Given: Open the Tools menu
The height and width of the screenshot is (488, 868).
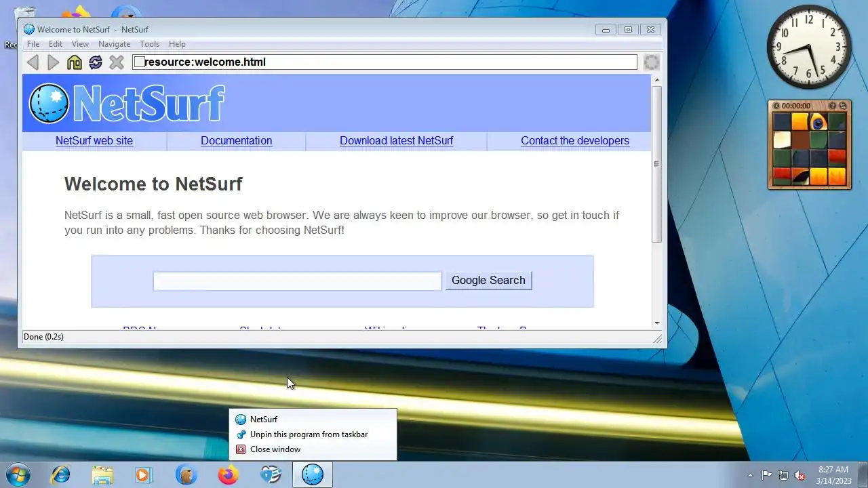Looking at the screenshot, I should [x=149, y=44].
